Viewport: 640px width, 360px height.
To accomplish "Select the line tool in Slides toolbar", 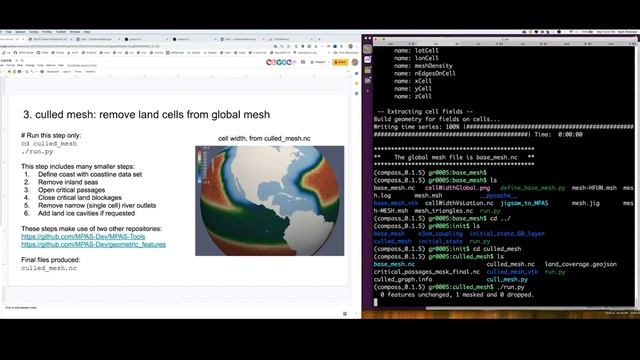I will [33, 71].
